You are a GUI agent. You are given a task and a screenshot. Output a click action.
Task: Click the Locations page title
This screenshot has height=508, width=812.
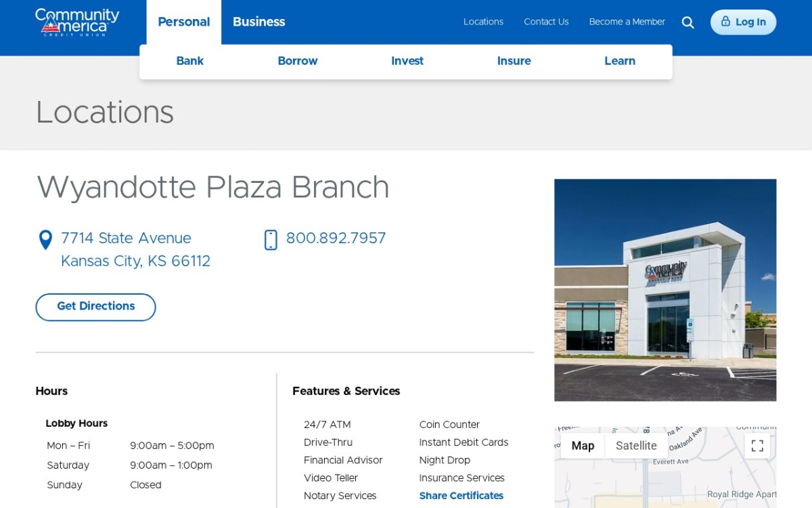105,112
